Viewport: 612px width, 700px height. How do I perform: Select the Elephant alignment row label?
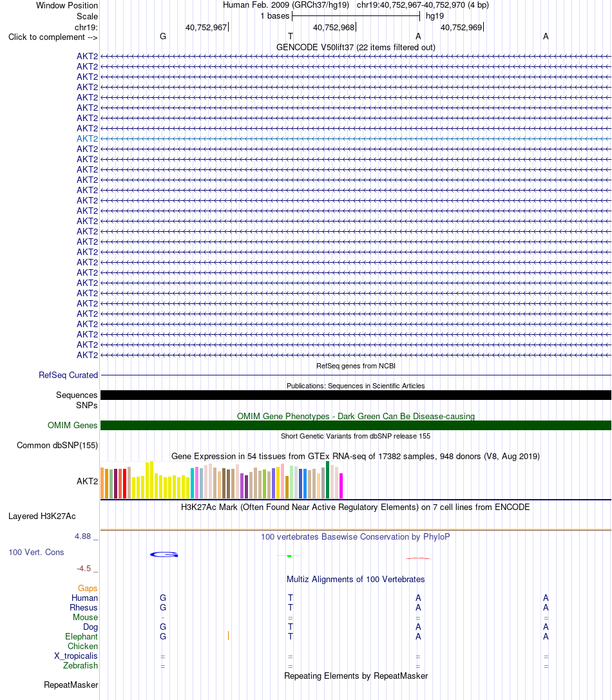click(x=81, y=637)
